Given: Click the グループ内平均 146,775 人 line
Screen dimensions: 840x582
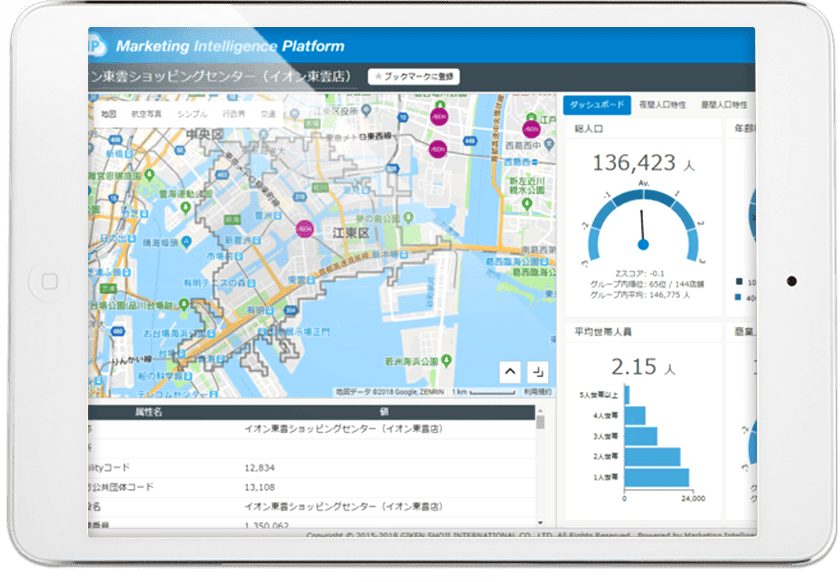Looking at the screenshot, I should click(x=640, y=295).
